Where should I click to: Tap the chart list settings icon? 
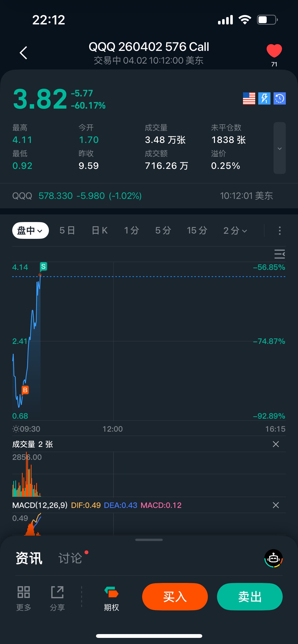pyautogui.click(x=279, y=254)
